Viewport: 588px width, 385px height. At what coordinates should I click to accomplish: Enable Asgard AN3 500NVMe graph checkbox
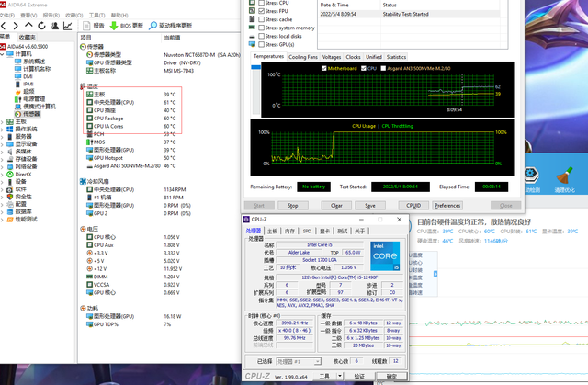[383, 68]
